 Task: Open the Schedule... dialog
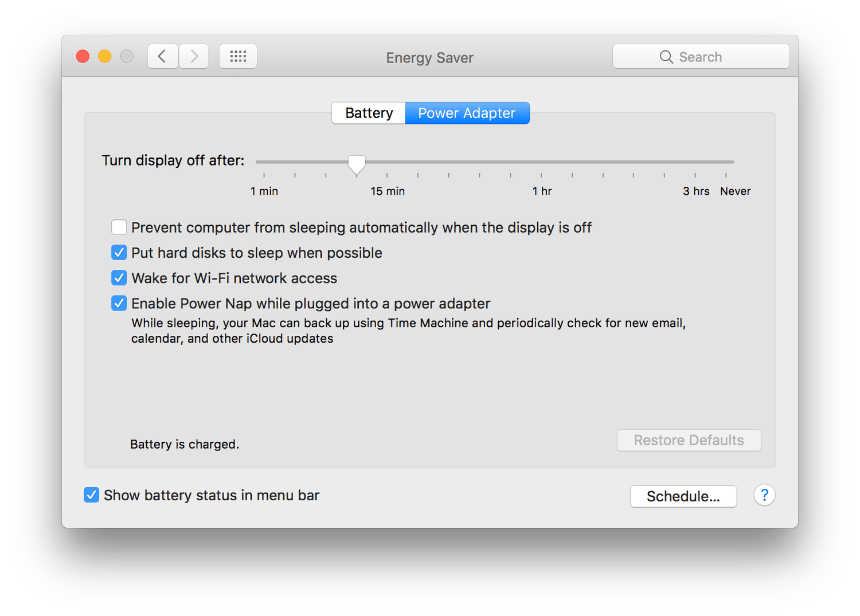click(x=683, y=496)
